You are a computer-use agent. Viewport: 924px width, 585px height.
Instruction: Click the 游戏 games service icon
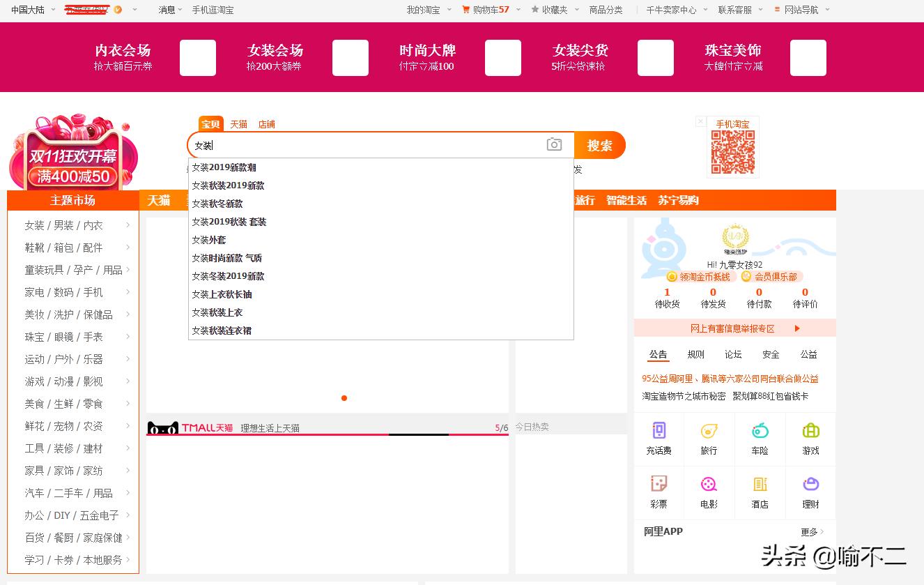click(810, 439)
